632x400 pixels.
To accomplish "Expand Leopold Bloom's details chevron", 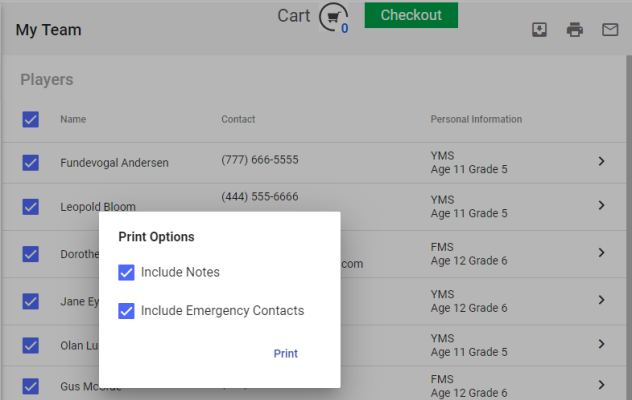I will pos(601,206).
